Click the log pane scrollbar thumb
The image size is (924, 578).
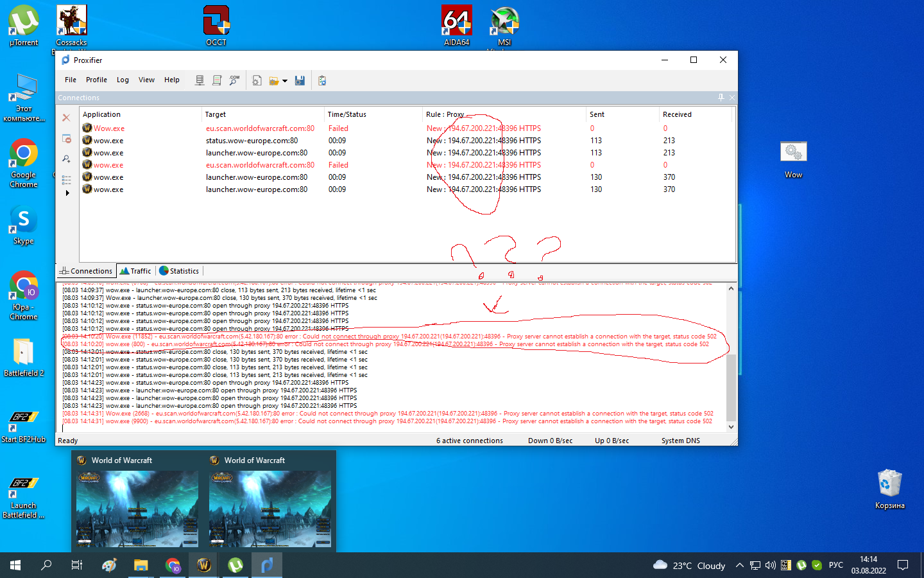tap(731, 388)
